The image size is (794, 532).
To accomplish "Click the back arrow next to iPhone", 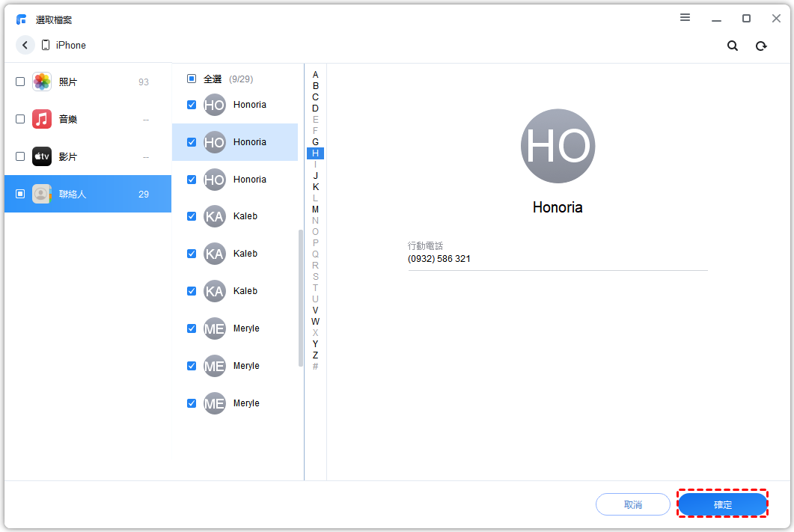I will click(x=25, y=45).
